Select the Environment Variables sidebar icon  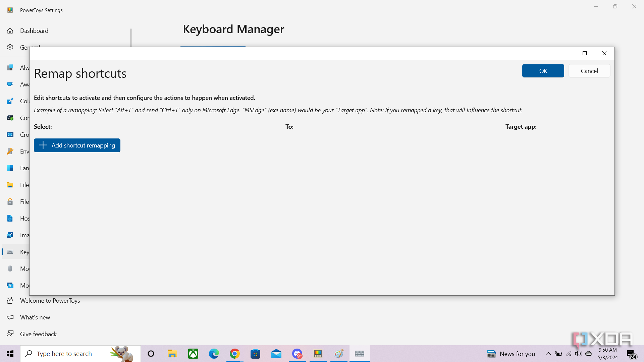[10, 151]
